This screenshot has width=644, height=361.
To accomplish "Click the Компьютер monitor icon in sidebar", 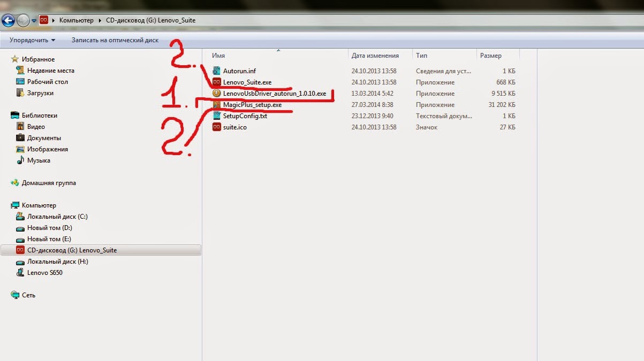I will click(x=15, y=205).
